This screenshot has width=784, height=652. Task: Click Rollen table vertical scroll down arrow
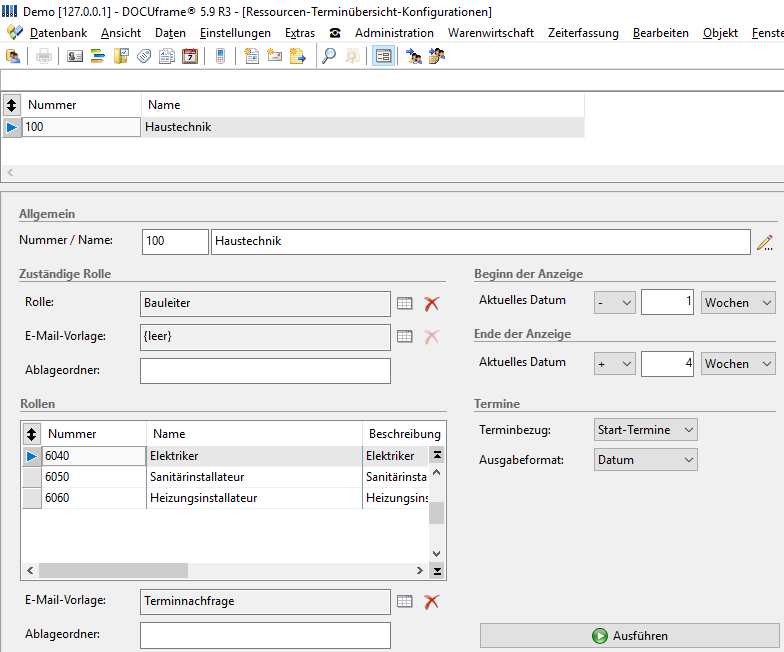pyautogui.click(x=436, y=554)
